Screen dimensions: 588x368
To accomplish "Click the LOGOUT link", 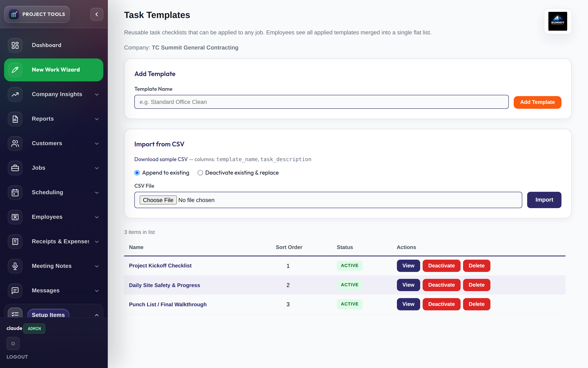I will click(x=17, y=357).
